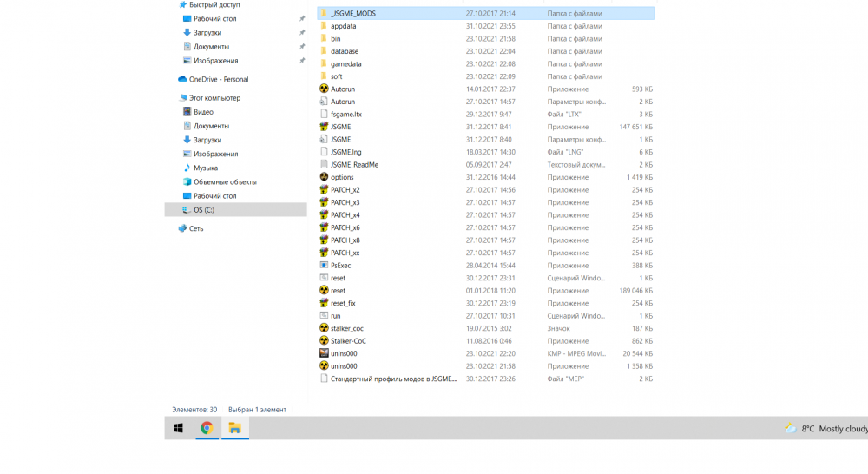Open Документы under Быстрый доступ
The height and width of the screenshot is (474, 868).
coord(211,47)
